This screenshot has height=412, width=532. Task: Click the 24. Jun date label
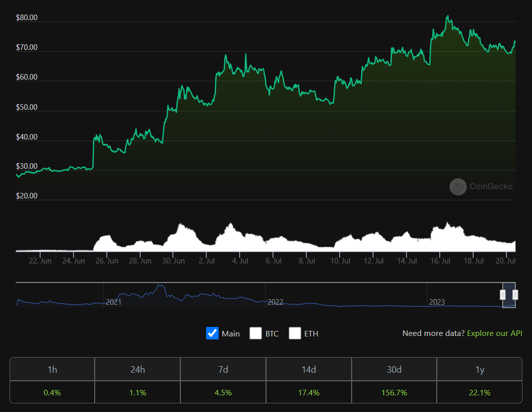[73, 261]
